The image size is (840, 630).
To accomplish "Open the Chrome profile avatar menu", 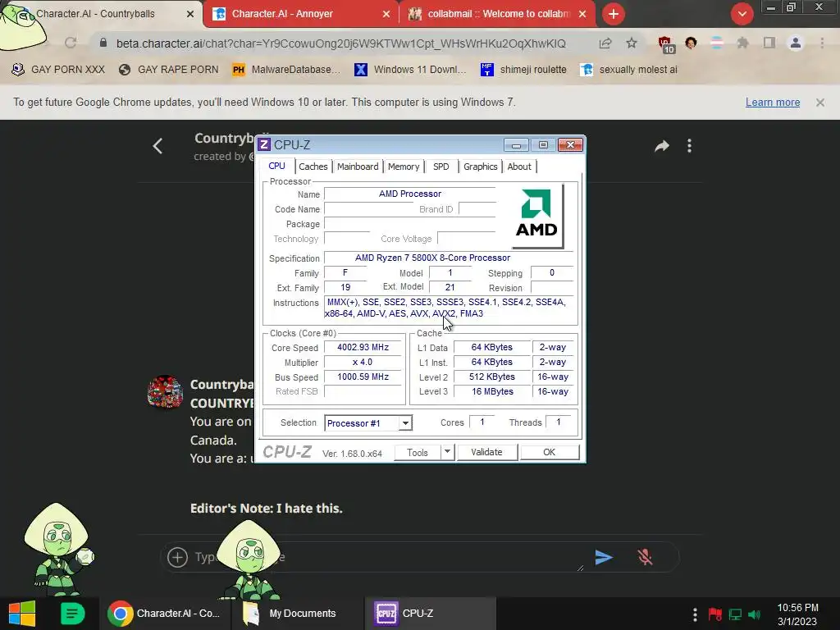I will pos(796,43).
